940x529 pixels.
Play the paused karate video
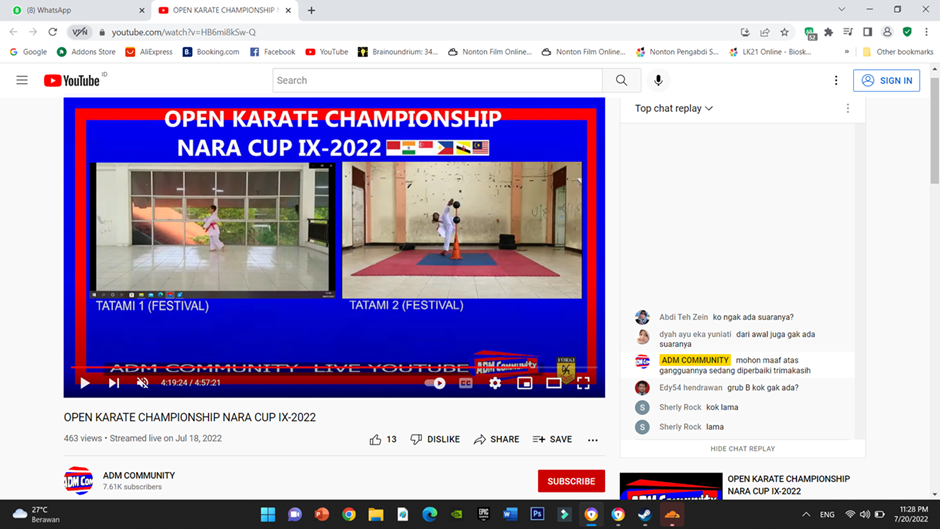pos(85,383)
